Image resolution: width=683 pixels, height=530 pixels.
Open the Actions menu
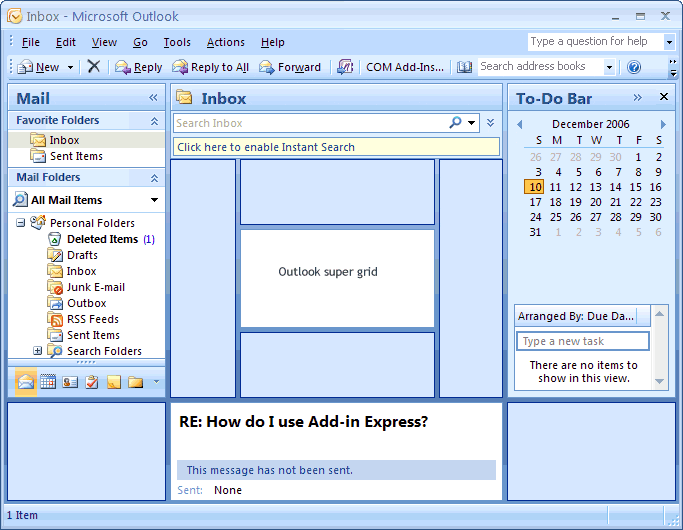pyautogui.click(x=225, y=42)
